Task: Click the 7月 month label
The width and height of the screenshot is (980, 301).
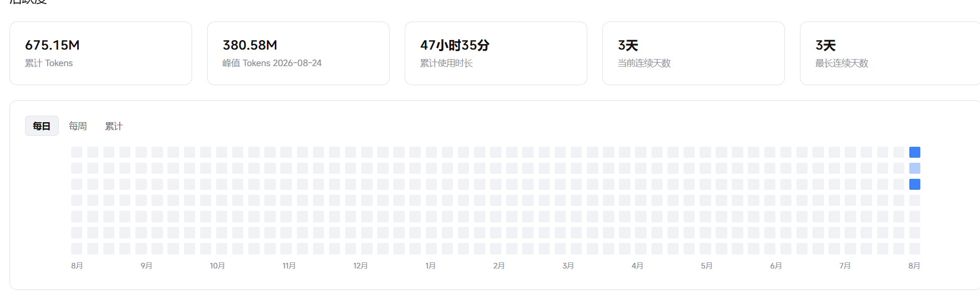Action: (845, 265)
